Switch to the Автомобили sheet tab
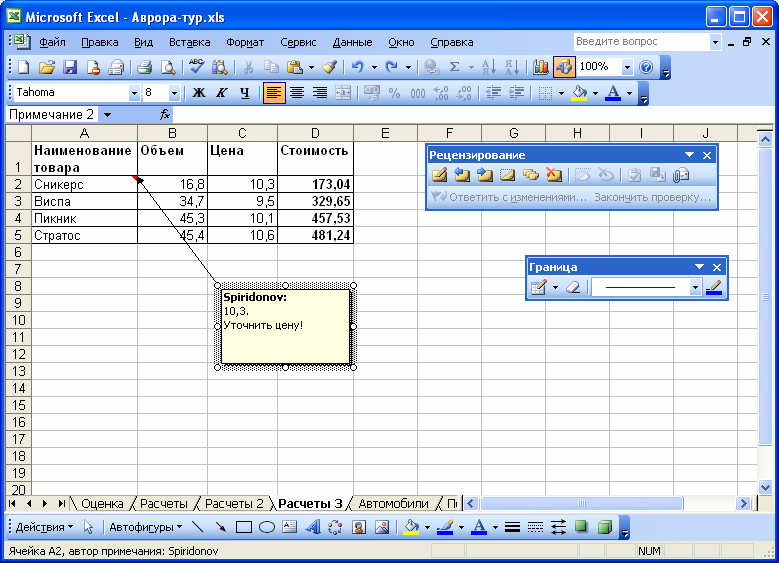The image size is (779, 563). (x=393, y=503)
